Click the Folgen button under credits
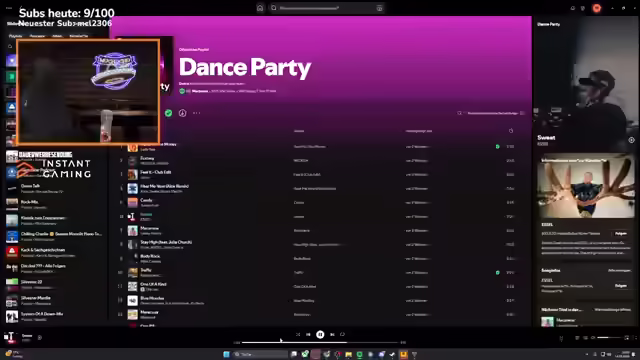This screenshot has width=640, height=360. [621, 286]
